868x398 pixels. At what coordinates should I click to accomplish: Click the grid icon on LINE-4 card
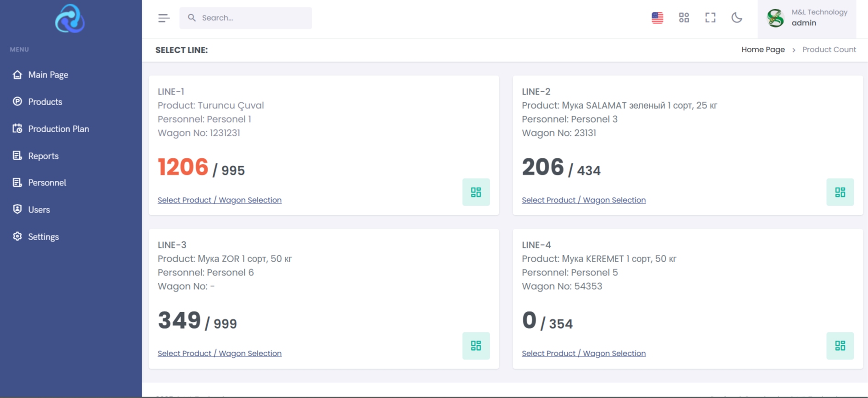coord(840,345)
